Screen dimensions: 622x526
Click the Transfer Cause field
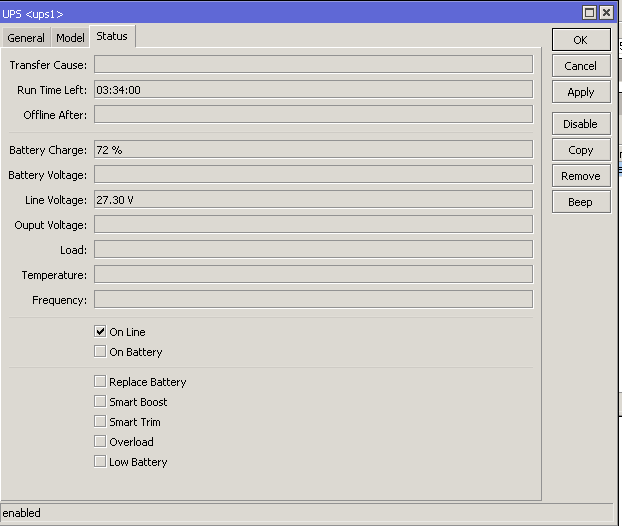[313, 65]
